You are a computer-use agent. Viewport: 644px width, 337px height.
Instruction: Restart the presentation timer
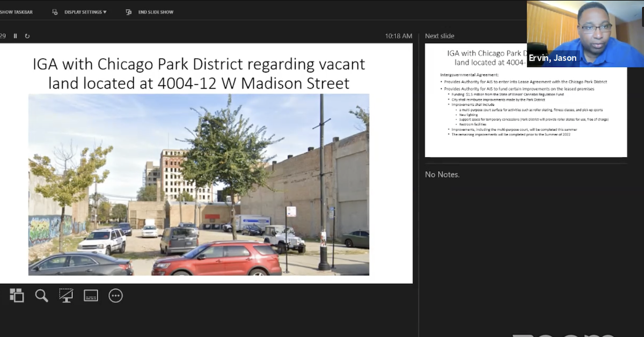(x=27, y=36)
